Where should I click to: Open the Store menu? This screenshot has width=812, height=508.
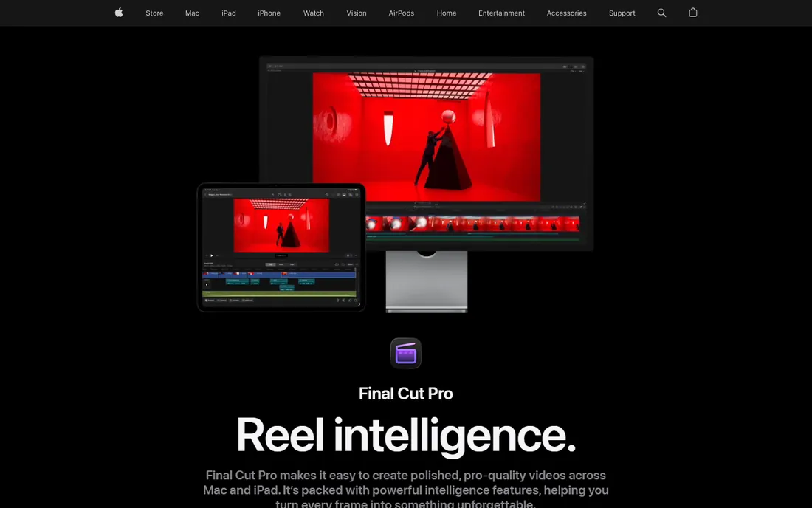point(154,13)
